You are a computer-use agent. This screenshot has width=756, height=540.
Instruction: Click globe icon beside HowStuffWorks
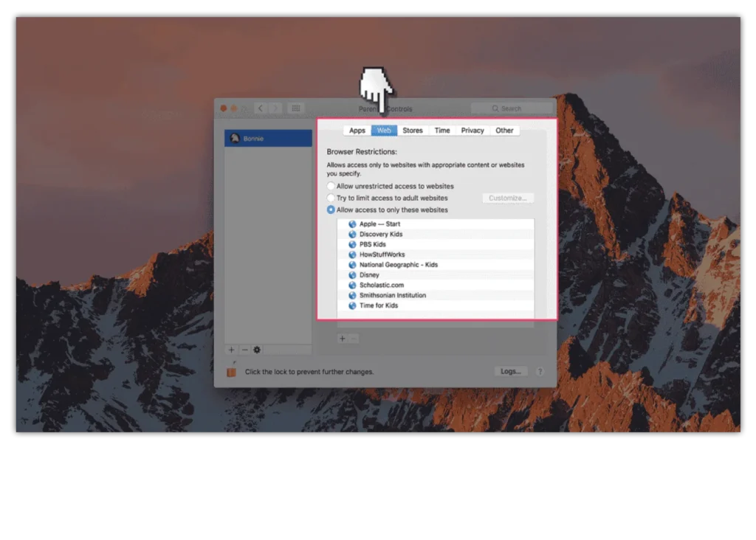pyautogui.click(x=352, y=255)
